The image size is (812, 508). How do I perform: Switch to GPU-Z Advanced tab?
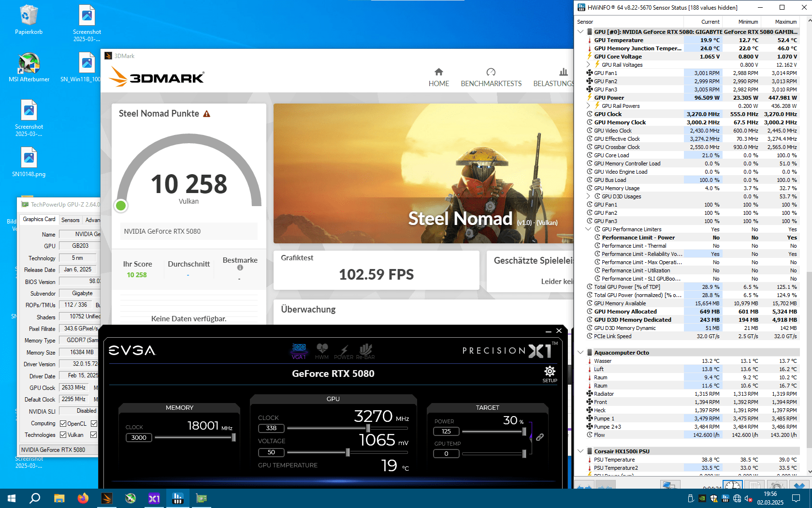92,220
